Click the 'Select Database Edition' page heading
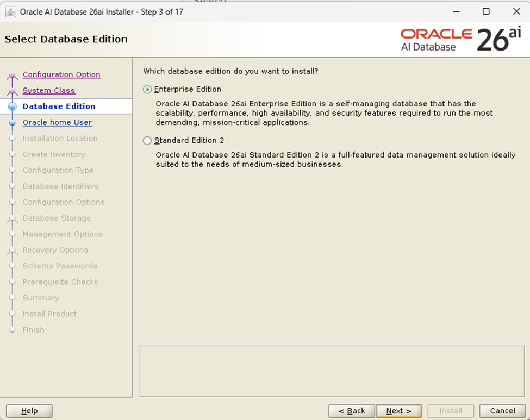Image resolution: width=530 pixels, height=420 pixels. [x=66, y=39]
